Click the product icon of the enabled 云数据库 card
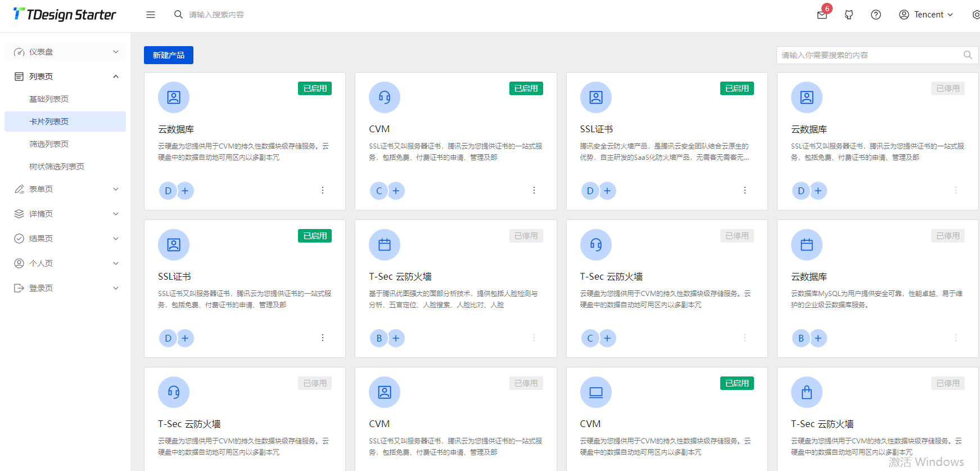Screen dimensions: 980x471 (174, 97)
